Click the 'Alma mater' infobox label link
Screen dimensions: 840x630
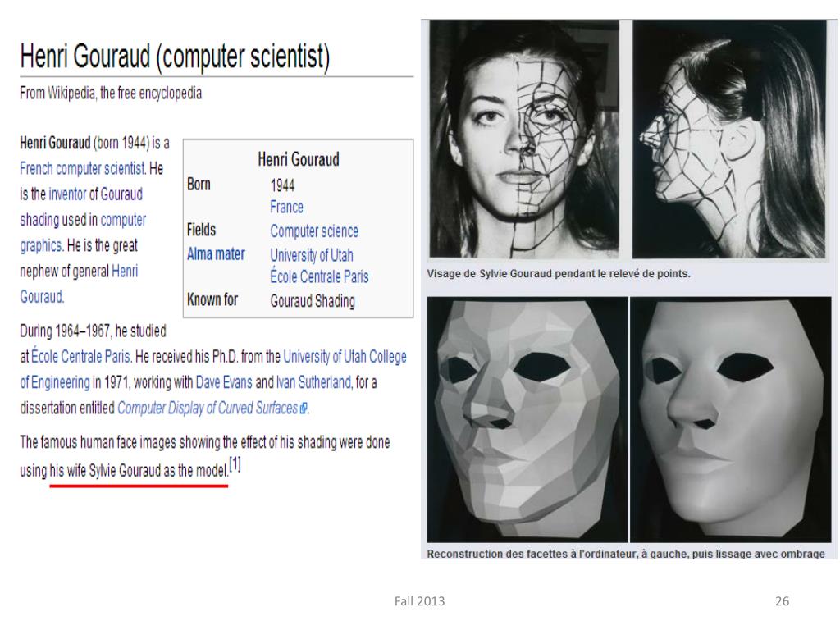[216, 254]
